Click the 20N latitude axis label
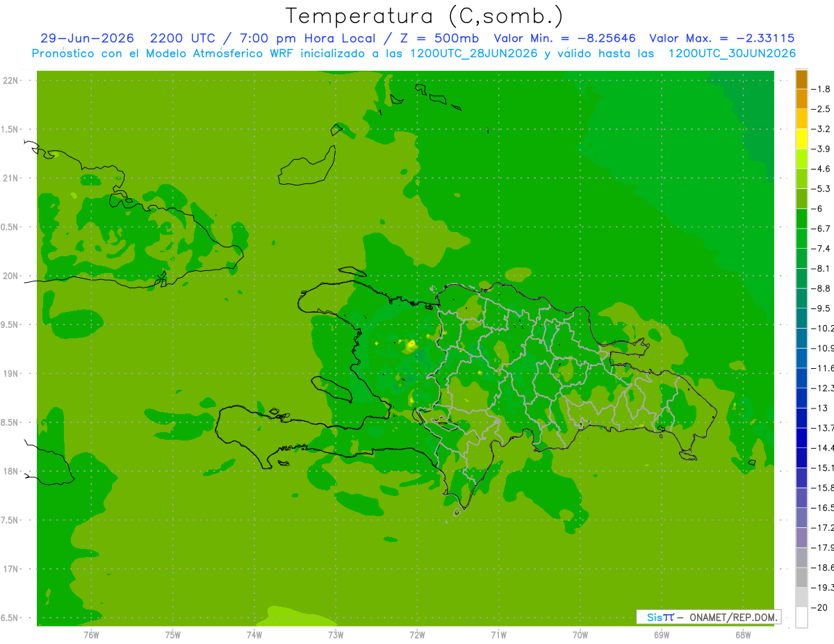The width and height of the screenshot is (834, 644). (10, 276)
